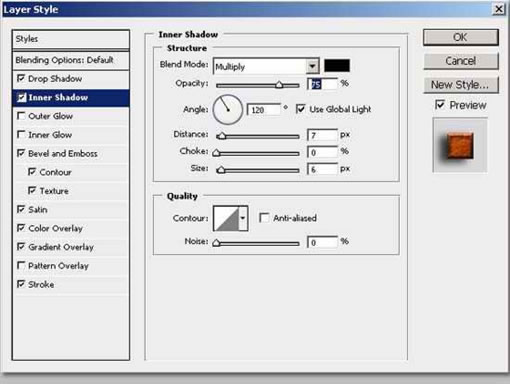Click the orange style preview thumbnail

[460, 145]
